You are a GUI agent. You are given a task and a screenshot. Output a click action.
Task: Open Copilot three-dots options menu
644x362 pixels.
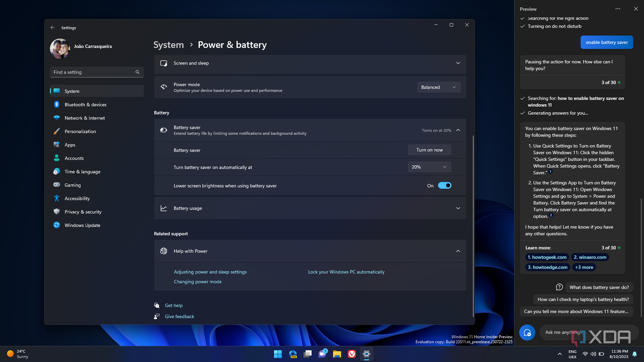(x=617, y=9)
